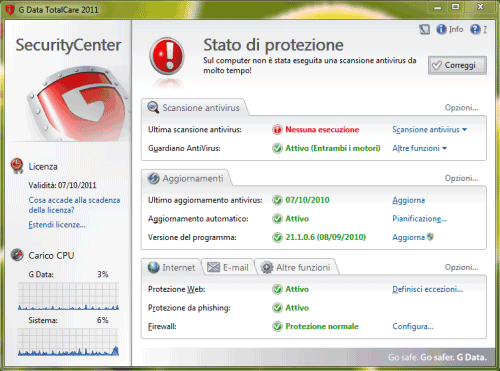
Task: Click the gear icon on Altre funzioni tab
Action: coord(267,267)
